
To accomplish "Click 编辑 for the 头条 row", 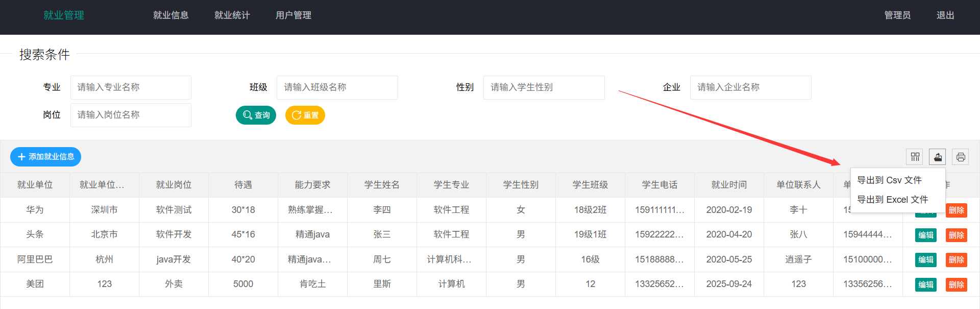I will click(x=926, y=235).
